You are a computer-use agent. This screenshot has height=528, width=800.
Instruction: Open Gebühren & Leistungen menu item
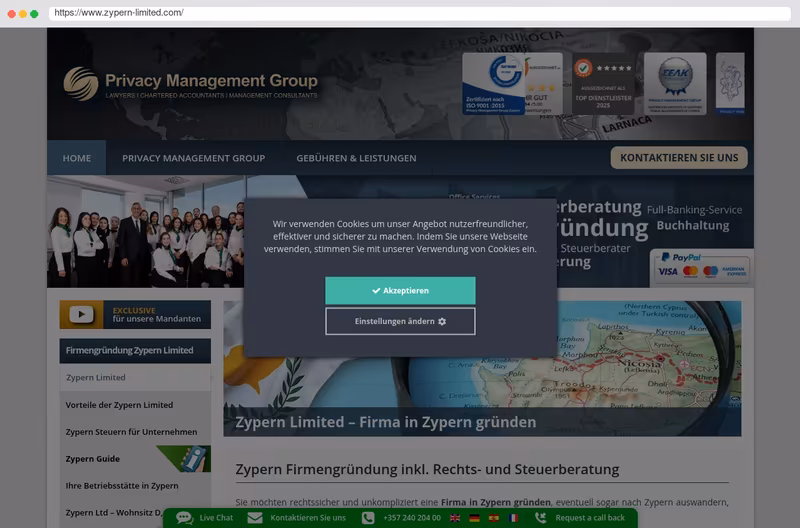click(x=356, y=158)
